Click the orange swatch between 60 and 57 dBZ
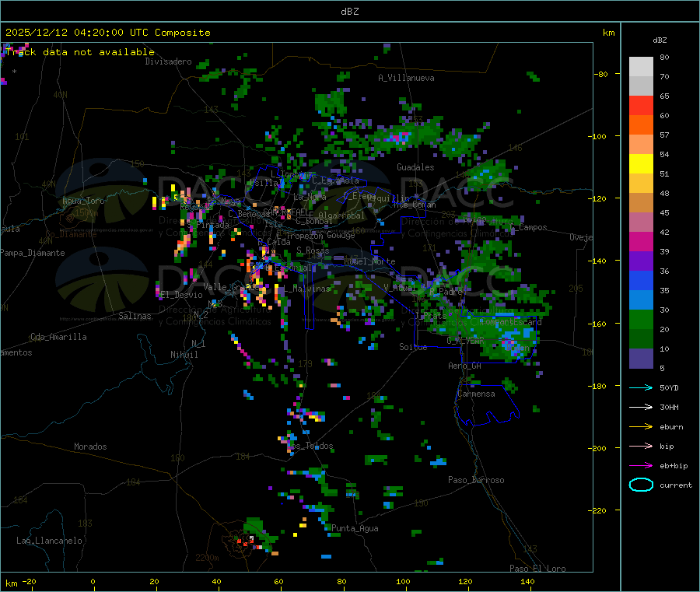The width and height of the screenshot is (700, 592). pos(641,125)
